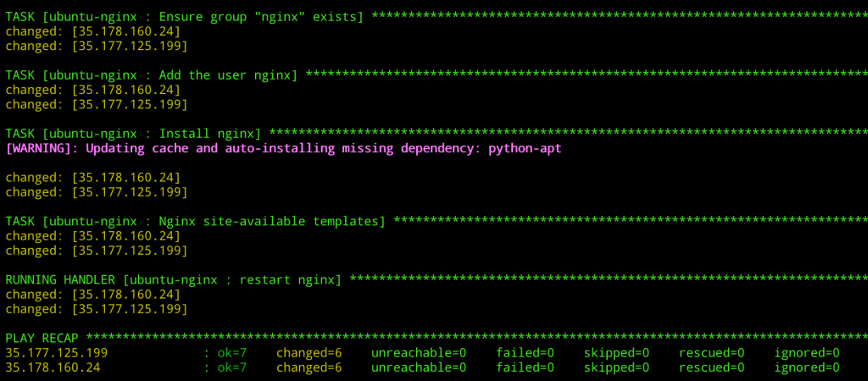Click changed 35.178.160.24 under Add the user nginx

coord(93,90)
